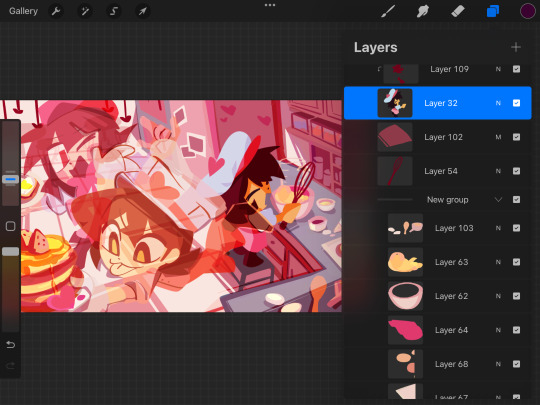
Task: Hide Layer 68 visibility checkbox
Action: pos(516,364)
